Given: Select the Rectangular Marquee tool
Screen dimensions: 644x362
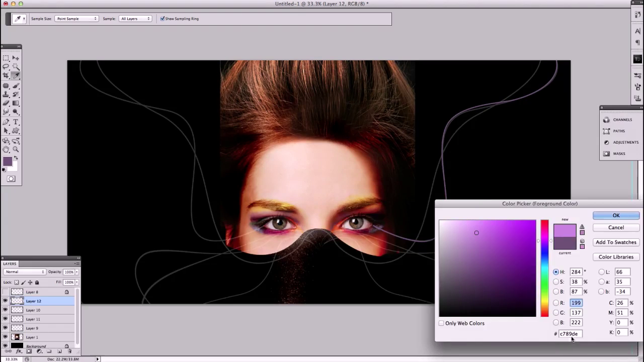Looking at the screenshot, I should pos(6,58).
